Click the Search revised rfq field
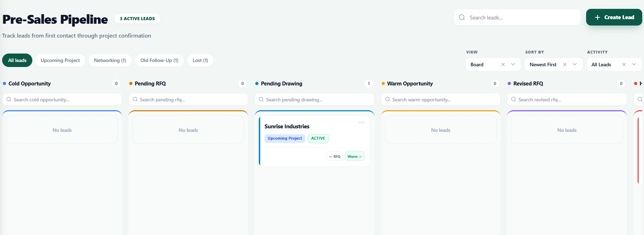 pos(567,100)
